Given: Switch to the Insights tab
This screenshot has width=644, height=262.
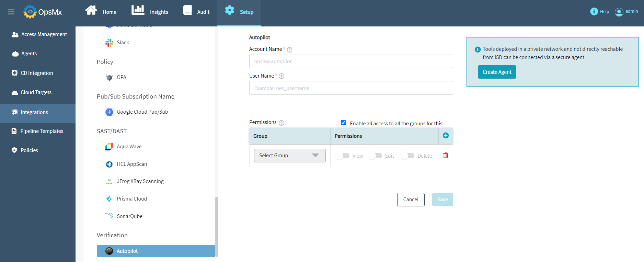Looking at the screenshot, I should 150,12.
